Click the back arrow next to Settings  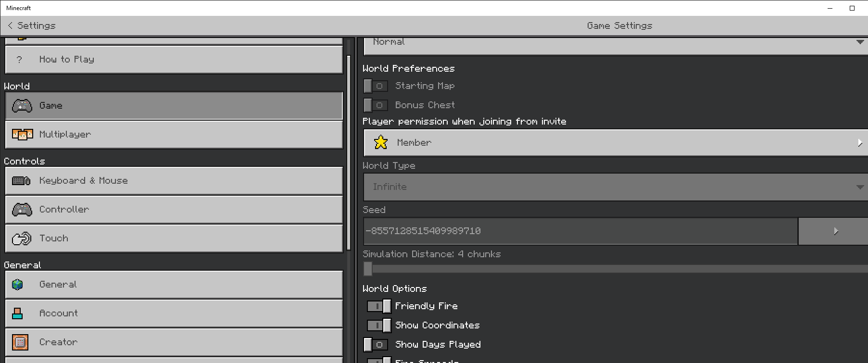[10, 25]
